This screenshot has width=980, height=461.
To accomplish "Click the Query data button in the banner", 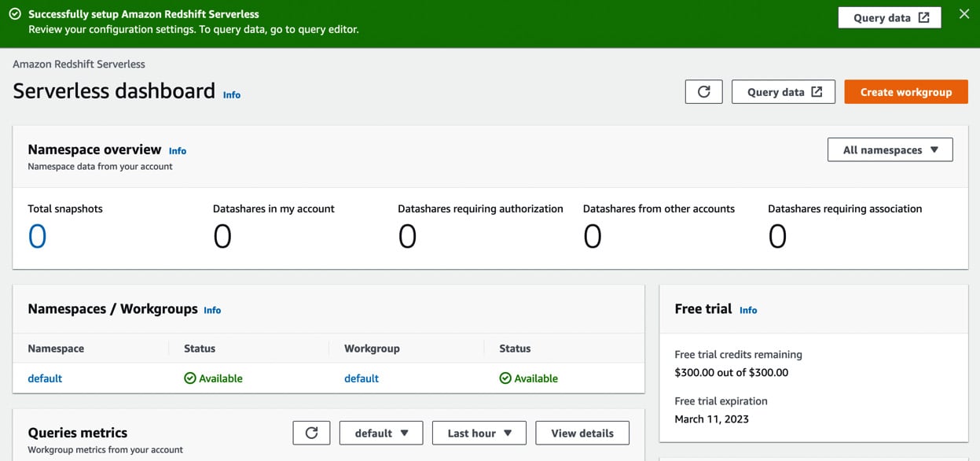I will [890, 17].
